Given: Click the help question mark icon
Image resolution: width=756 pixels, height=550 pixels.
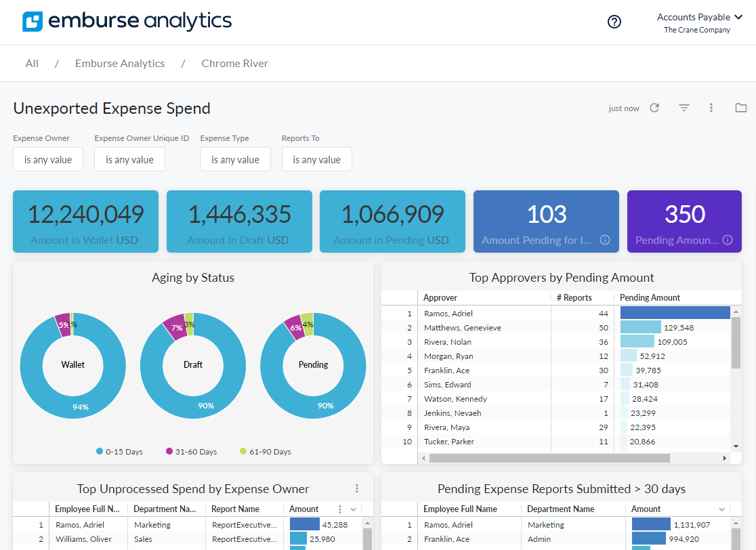Looking at the screenshot, I should coord(614,22).
